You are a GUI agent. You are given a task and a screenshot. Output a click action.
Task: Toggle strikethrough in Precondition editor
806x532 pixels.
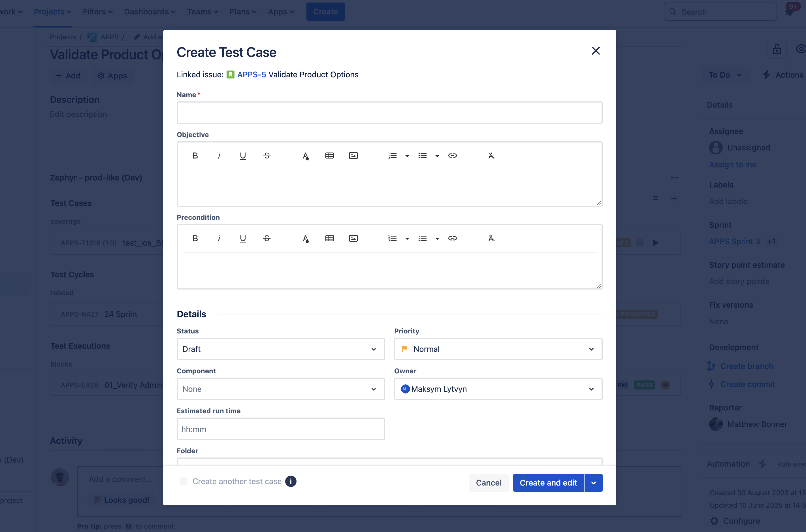266,239
